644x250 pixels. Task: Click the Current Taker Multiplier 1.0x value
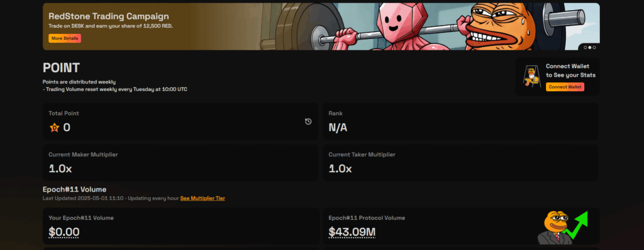tap(340, 169)
